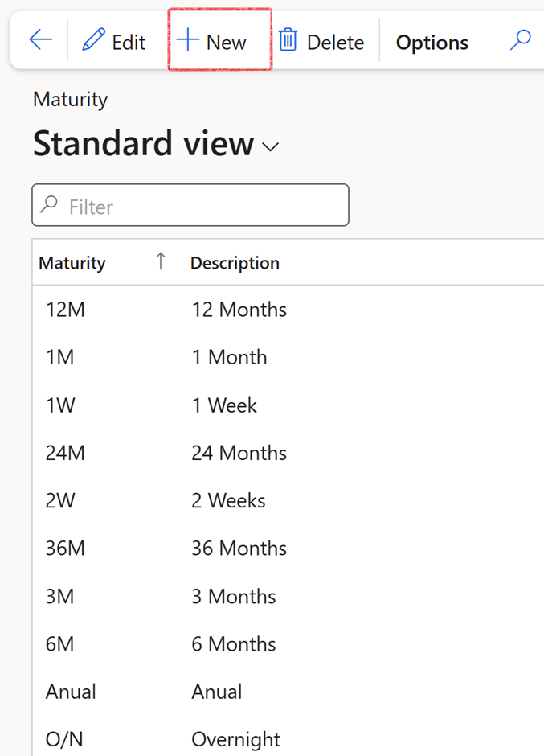The height and width of the screenshot is (756, 544).
Task: Select the 6 Months description cell
Action: click(234, 644)
